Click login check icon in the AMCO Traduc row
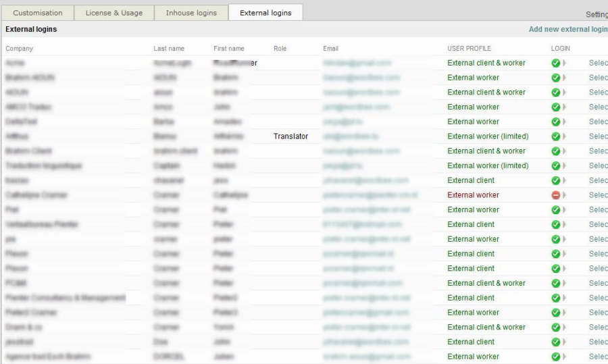 tap(555, 107)
